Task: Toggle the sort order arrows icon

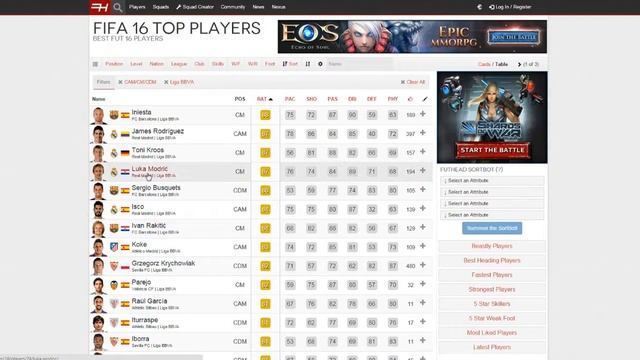Action: (308, 64)
